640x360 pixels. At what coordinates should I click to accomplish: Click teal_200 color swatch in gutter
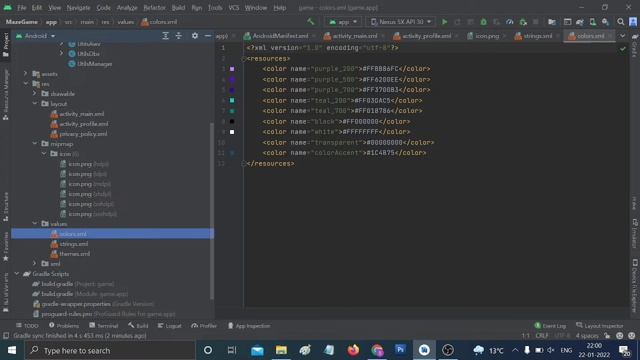232,100
